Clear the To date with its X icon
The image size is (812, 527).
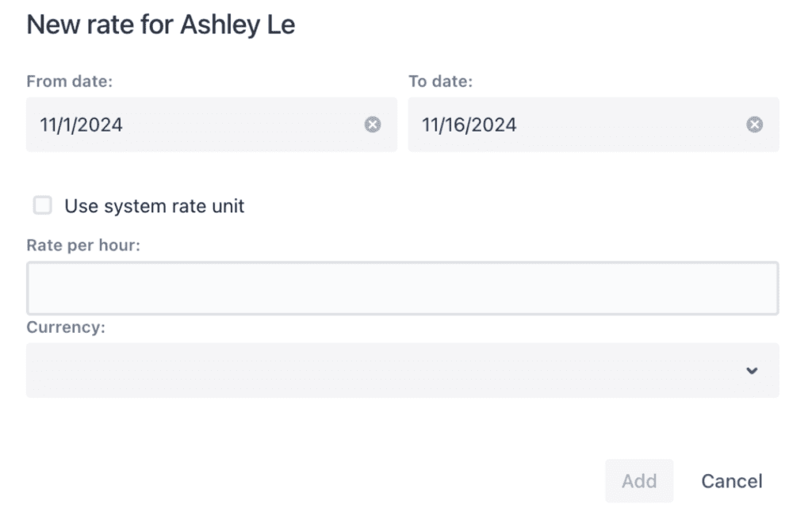(x=754, y=124)
